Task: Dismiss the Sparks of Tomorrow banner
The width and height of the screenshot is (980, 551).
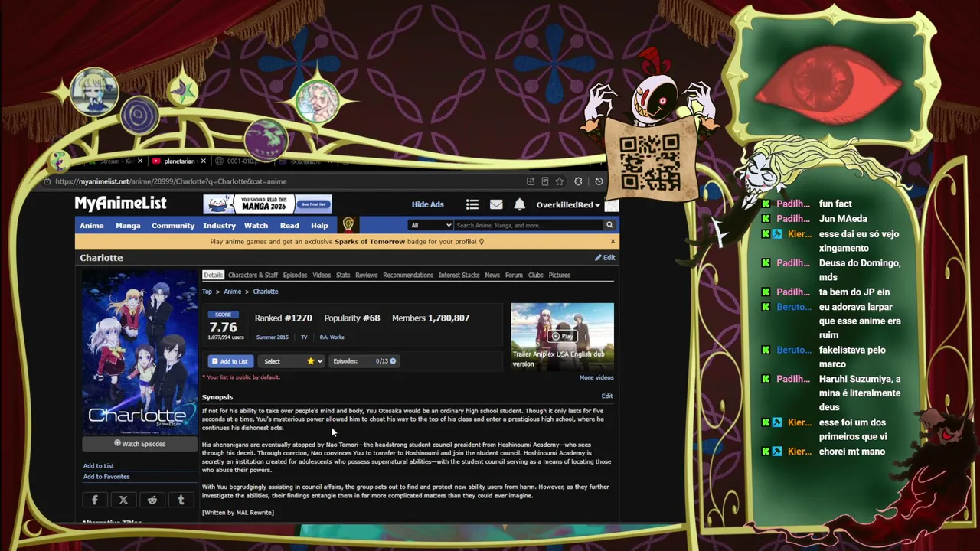Action: point(612,241)
